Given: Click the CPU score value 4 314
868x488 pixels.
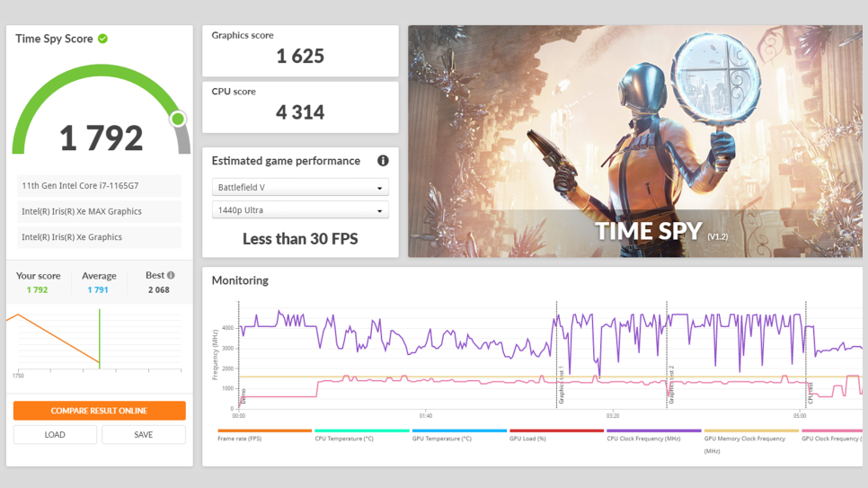Looking at the screenshot, I should [x=300, y=112].
